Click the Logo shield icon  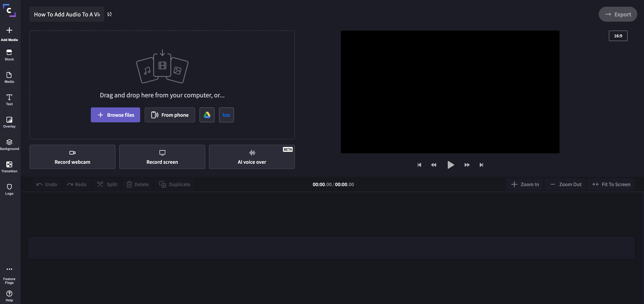pos(9,189)
